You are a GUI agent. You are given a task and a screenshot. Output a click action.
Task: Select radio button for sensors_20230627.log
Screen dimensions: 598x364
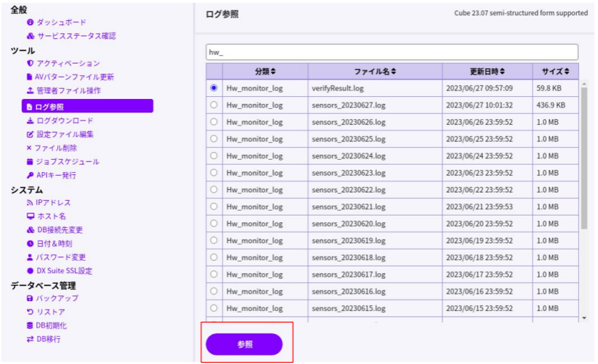pyautogui.click(x=214, y=105)
